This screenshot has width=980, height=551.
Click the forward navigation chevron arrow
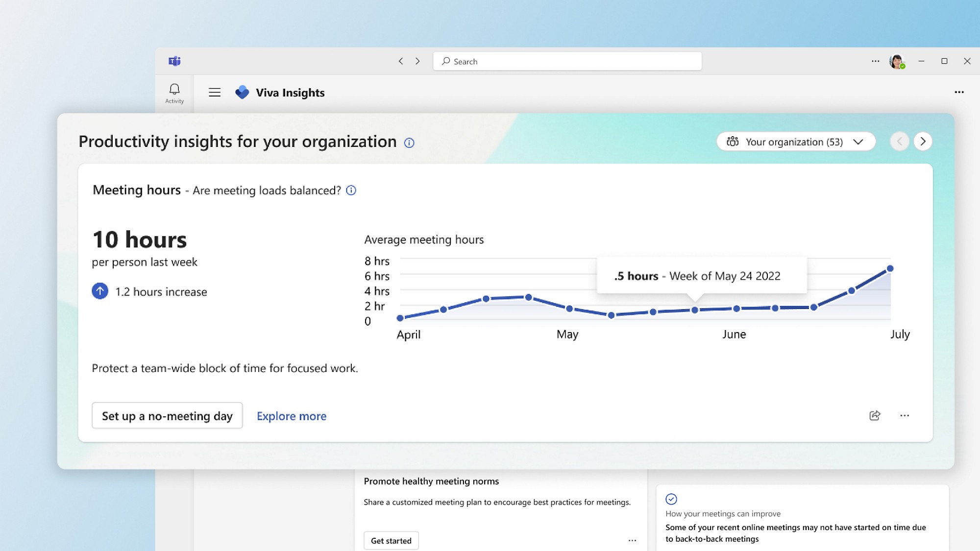click(418, 61)
